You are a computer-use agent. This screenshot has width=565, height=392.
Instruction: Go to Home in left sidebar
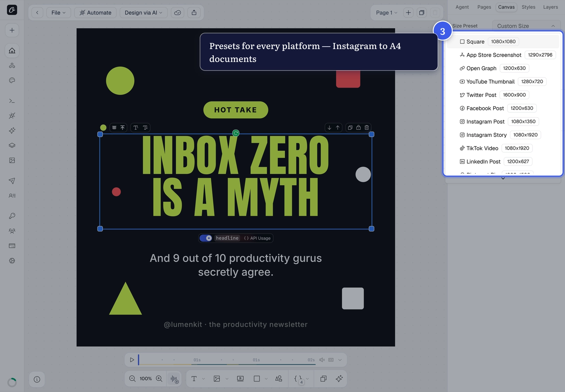12,50
